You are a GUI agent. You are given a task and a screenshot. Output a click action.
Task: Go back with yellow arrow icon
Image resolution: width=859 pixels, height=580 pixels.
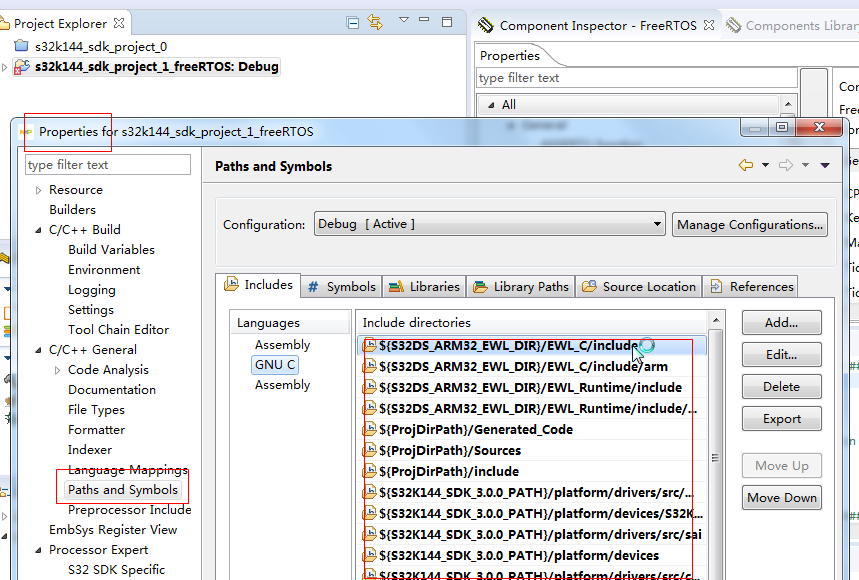[746, 165]
